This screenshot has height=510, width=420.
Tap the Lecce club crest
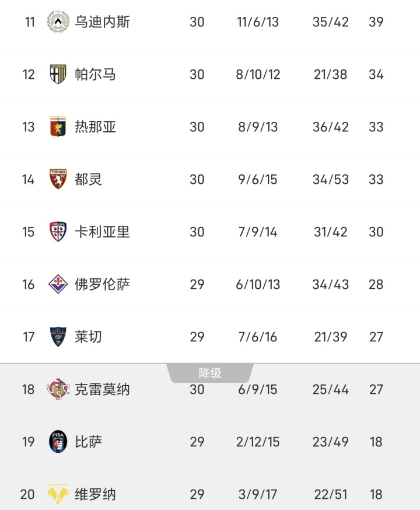point(58,337)
